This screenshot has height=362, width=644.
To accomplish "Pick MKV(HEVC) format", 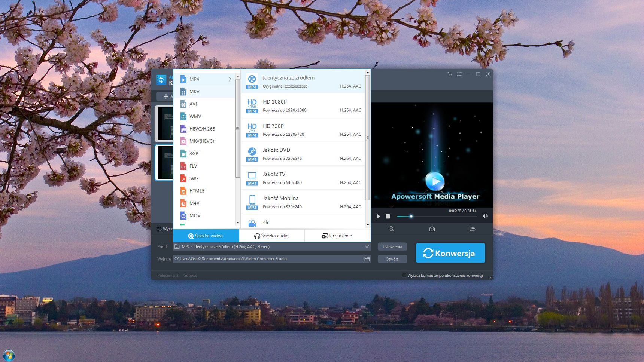I will [x=204, y=141].
